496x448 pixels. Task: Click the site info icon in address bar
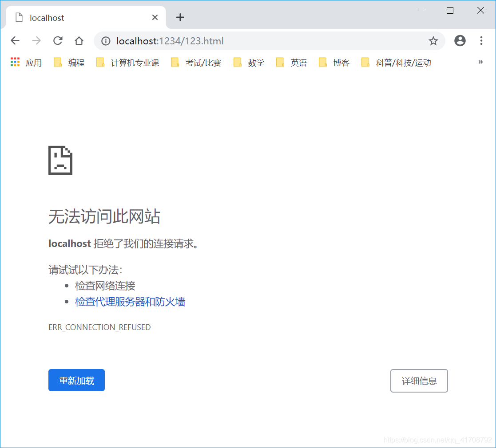pos(105,40)
